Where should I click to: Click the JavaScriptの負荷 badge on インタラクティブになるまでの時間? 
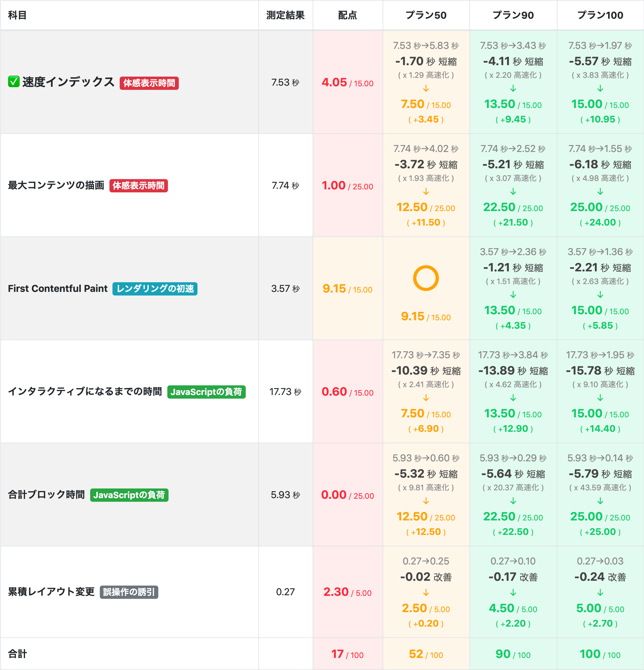click(x=207, y=392)
